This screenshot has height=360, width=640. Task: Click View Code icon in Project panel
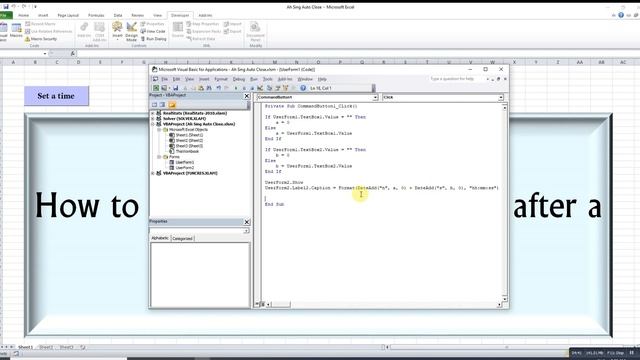pyautogui.click(x=154, y=105)
